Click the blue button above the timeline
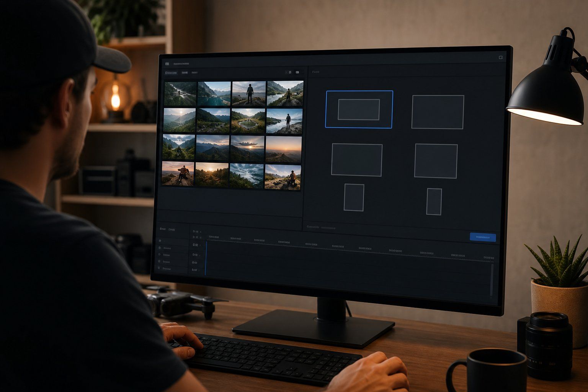The image size is (588, 392). point(483,237)
